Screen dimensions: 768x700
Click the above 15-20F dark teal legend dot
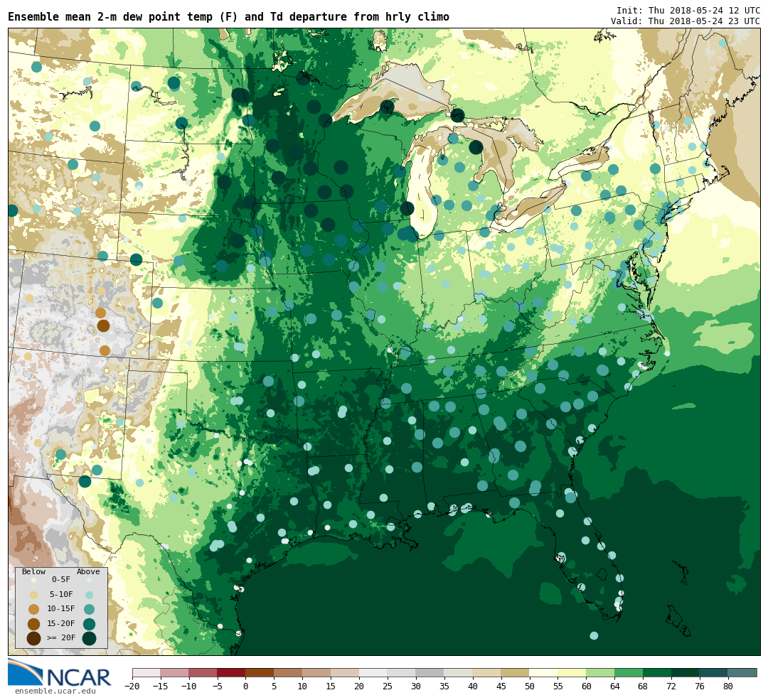point(89,624)
